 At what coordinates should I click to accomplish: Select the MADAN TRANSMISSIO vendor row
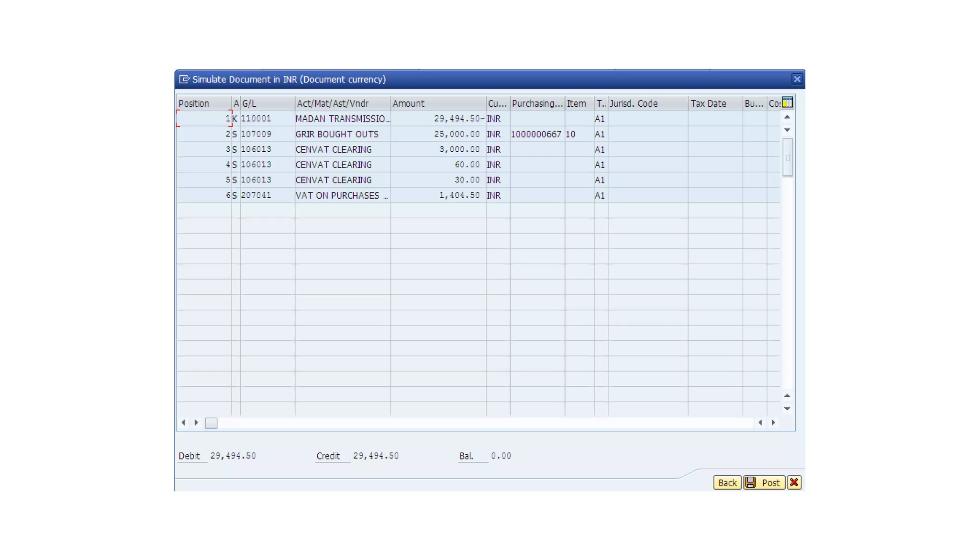[x=342, y=119]
